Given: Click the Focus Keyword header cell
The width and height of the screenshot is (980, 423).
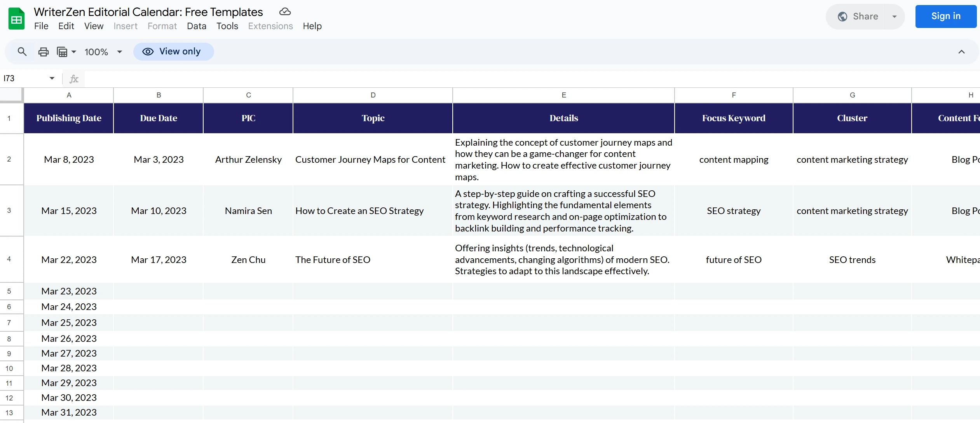Looking at the screenshot, I should (x=734, y=118).
